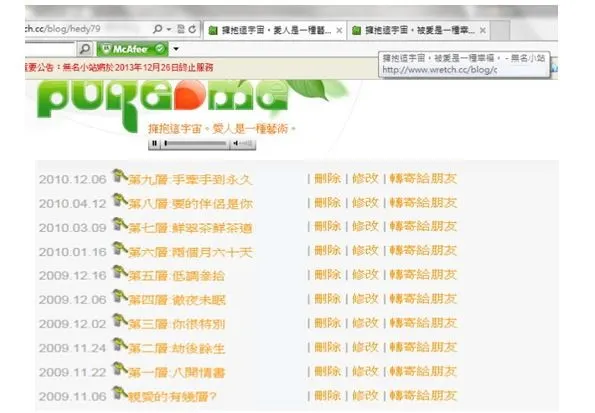Click the URL text in address bar
This screenshot has height=413, width=595.
[63, 29]
